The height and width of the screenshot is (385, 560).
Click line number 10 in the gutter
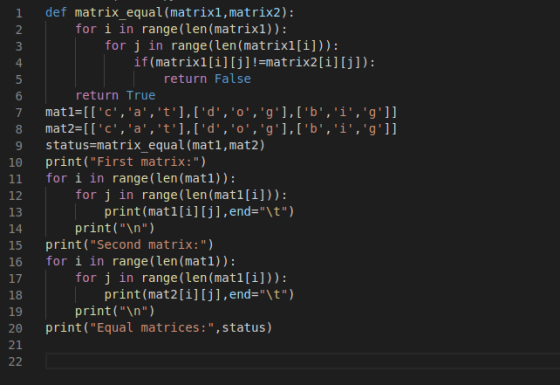[x=15, y=162]
